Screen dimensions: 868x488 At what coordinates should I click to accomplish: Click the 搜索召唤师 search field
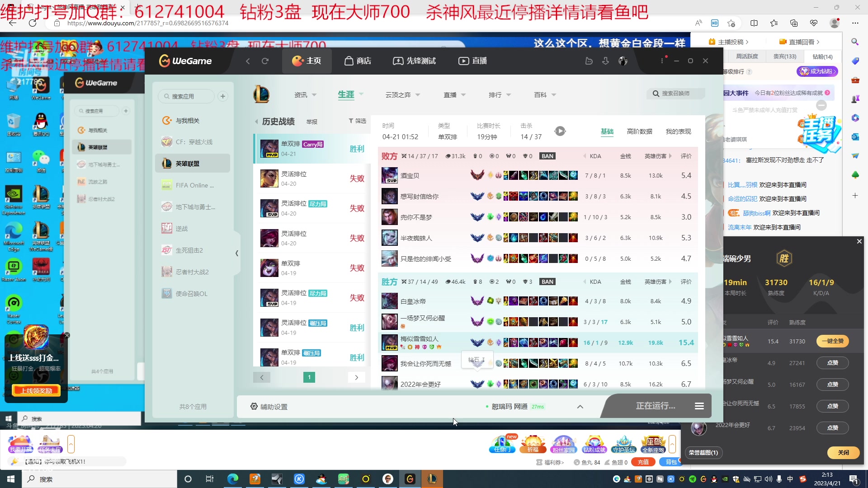[x=676, y=94]
